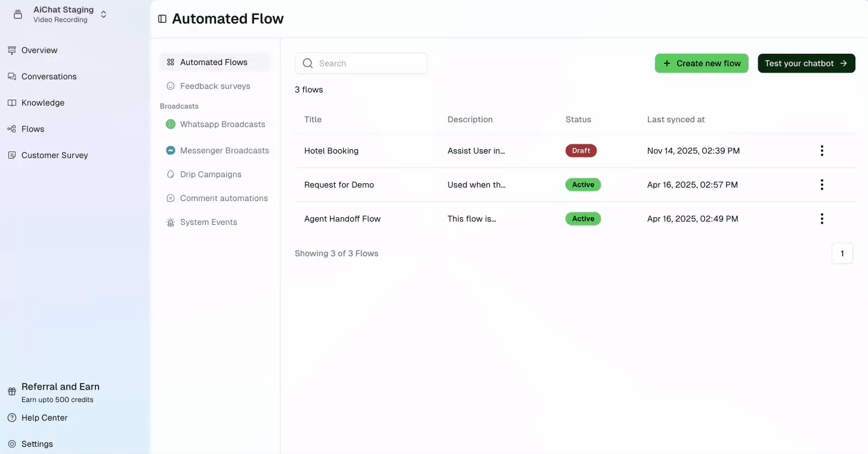Click date 'Apr 16, 2025, 02:57 PM'
This screenshot has width=868, height=454.
693,185
